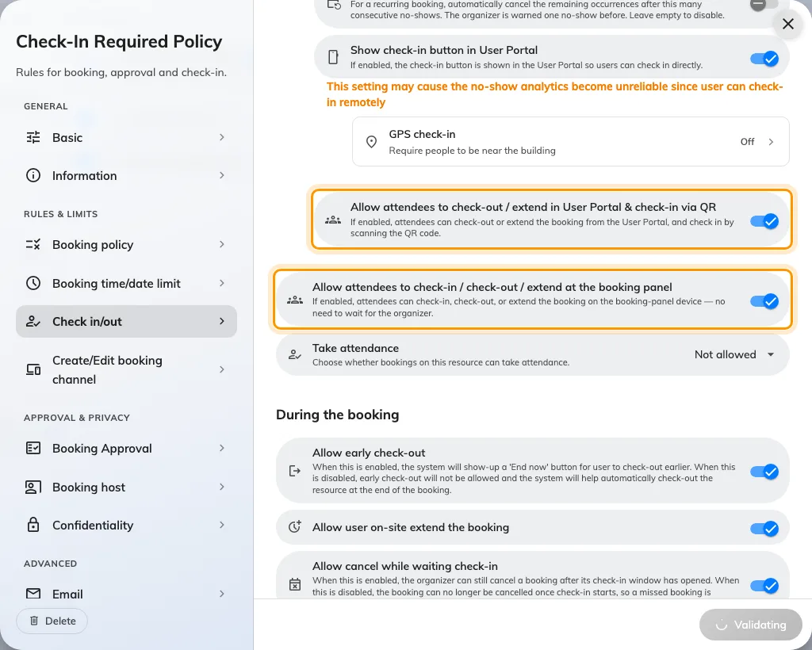Toggle attendees check-out/extend in User Portal switch
Screen dimensions: 812x650
[x=764, y=221]
